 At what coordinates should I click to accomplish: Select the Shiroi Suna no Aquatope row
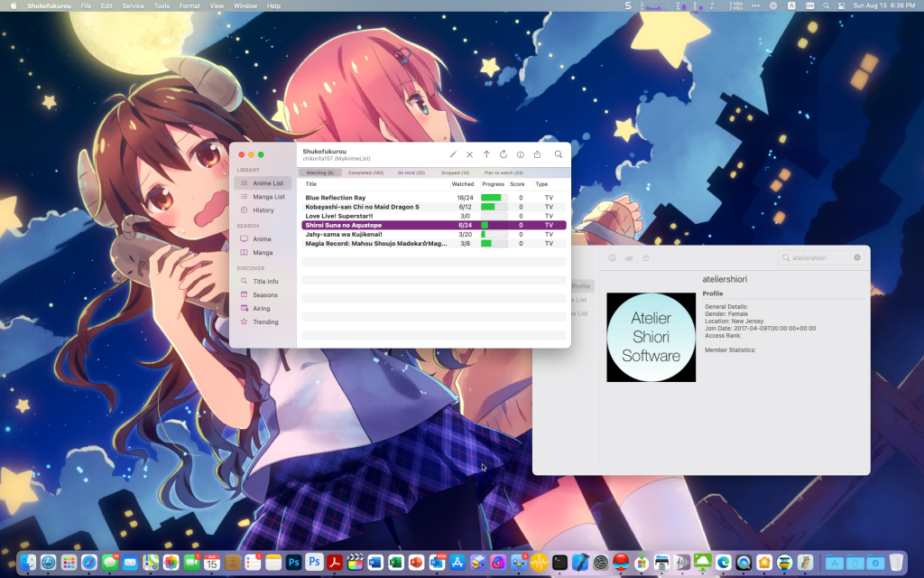tap(434, 225)
